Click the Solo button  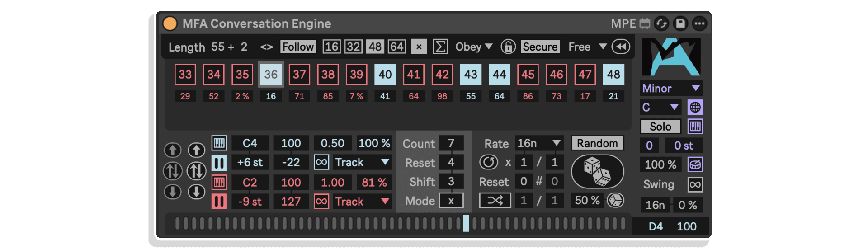(660, 127)
